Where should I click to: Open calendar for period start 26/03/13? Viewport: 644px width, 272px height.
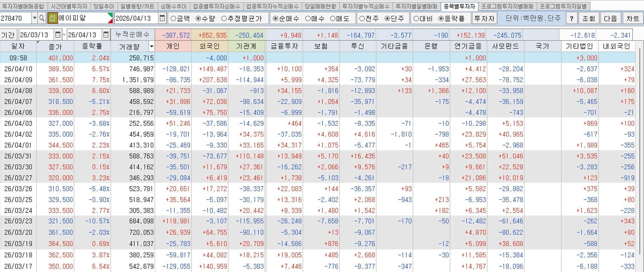click(58, 35)
